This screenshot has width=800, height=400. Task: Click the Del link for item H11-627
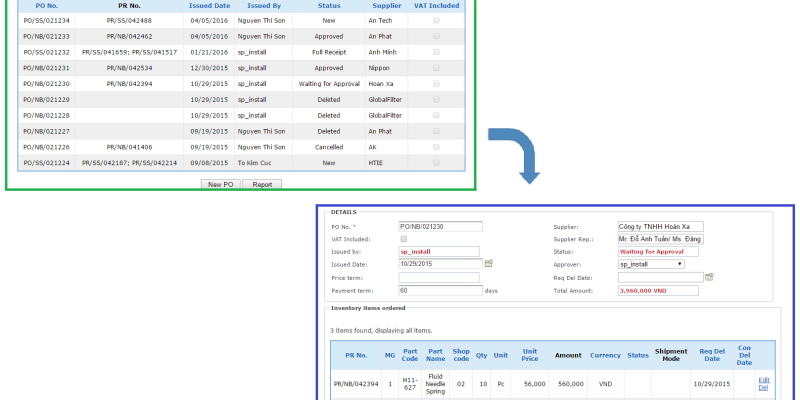tap(763, 388)
